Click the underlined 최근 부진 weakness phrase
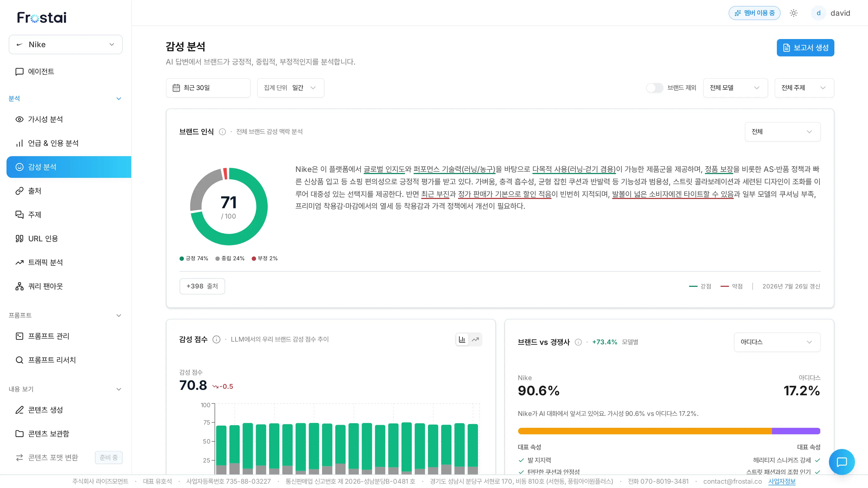The width and height of the screenshot is (868, 488). 435,194
